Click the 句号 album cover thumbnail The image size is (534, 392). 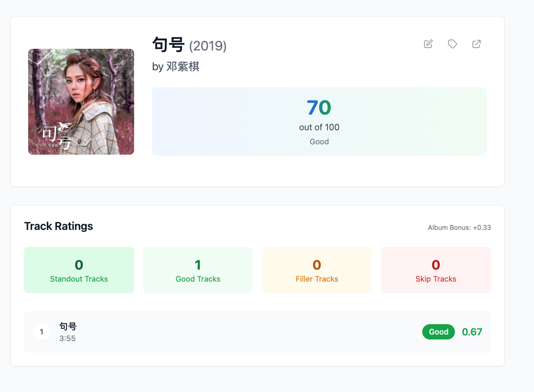point(81,102)
